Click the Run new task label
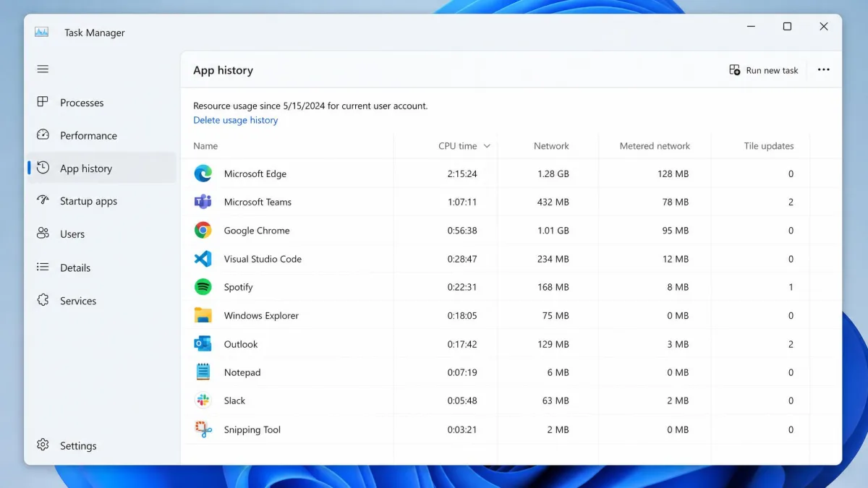The image size is (868, 488). (x=772, y=70)
